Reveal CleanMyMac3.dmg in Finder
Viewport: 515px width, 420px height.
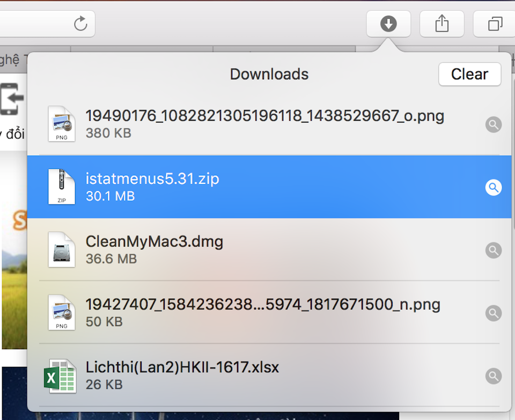(493, 250)
